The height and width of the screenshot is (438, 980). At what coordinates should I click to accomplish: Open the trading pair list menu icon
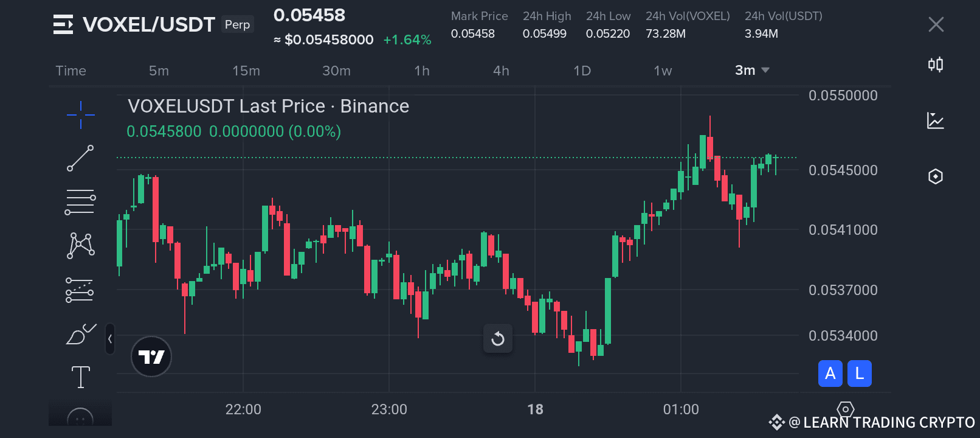[x=63, y=24]
